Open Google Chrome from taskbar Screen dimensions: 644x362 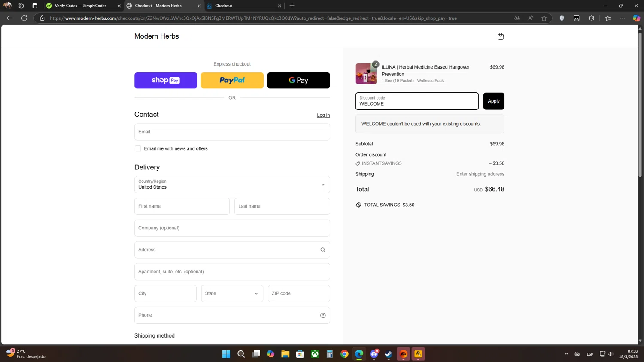click(344, 354)
